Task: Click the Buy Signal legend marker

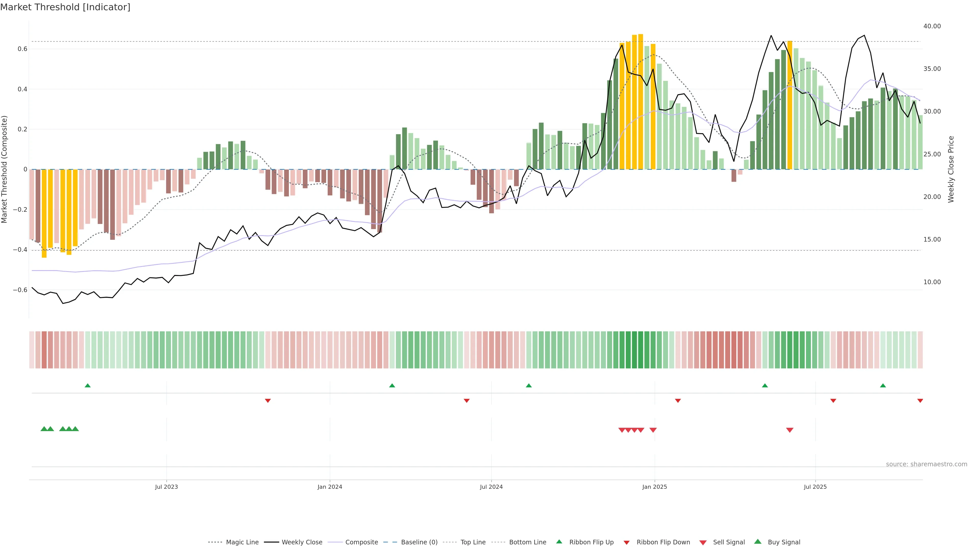Action: coord(758,542)
